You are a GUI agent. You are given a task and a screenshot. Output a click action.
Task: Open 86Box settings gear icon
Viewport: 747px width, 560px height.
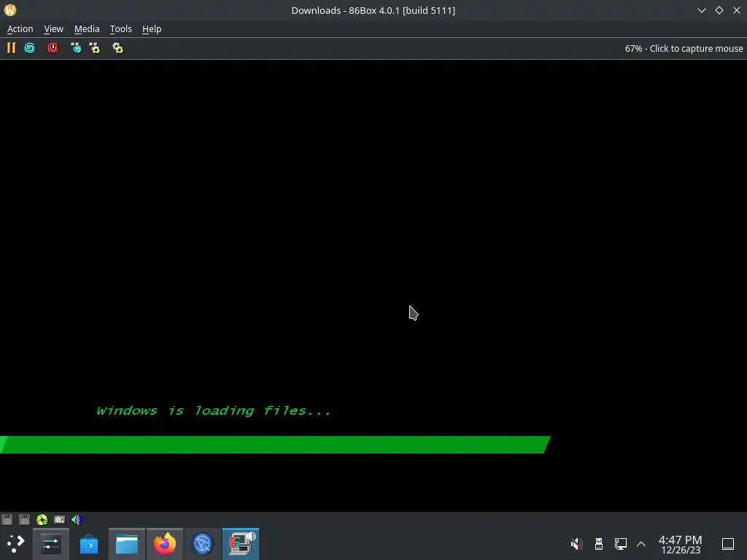coord(117,48)
